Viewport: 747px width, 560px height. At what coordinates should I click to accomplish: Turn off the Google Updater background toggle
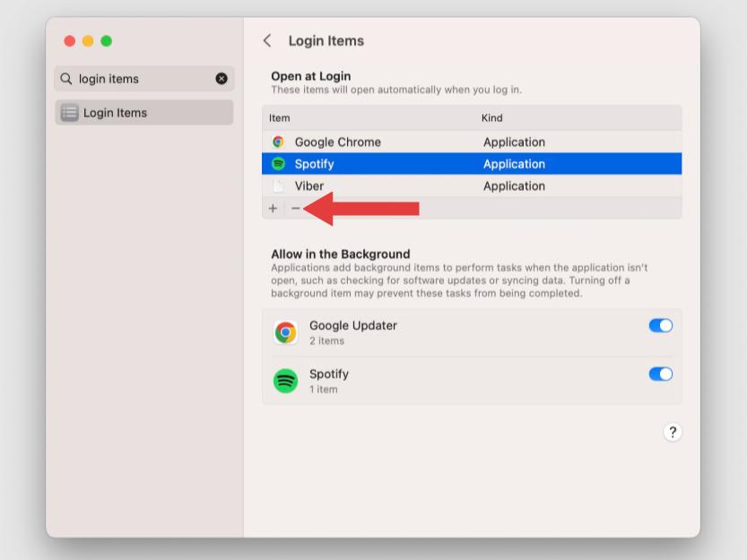point(661,326)
